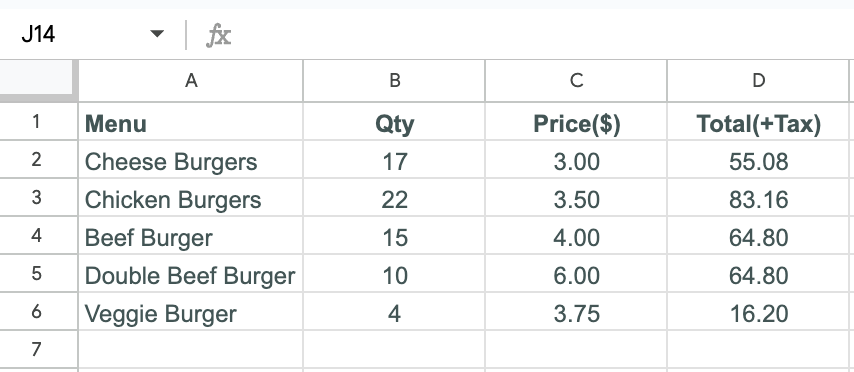The width and height of the screenshot is (854, 372).
Task: Select the Cheese Burgers cell
Action: [x=191, y=160]
